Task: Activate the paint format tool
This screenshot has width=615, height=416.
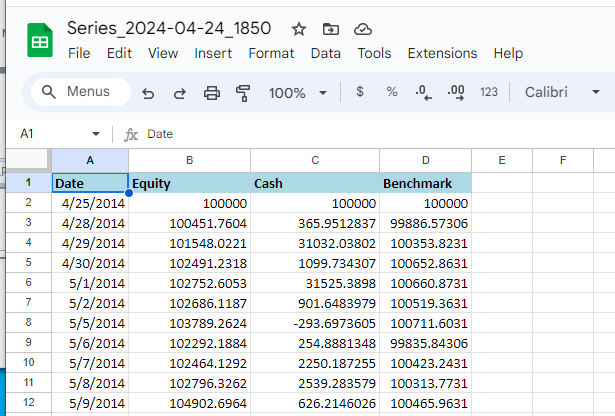Action: coord(243,93)
